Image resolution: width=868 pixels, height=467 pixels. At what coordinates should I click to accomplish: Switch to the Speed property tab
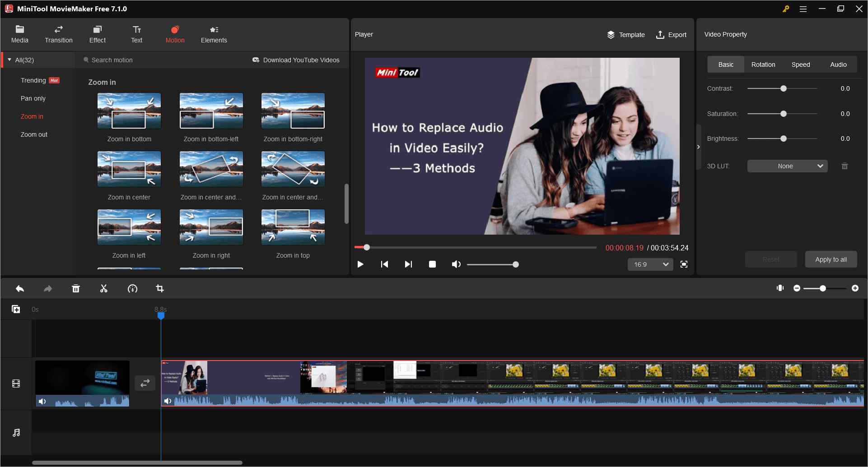click(x=801, y=65)
